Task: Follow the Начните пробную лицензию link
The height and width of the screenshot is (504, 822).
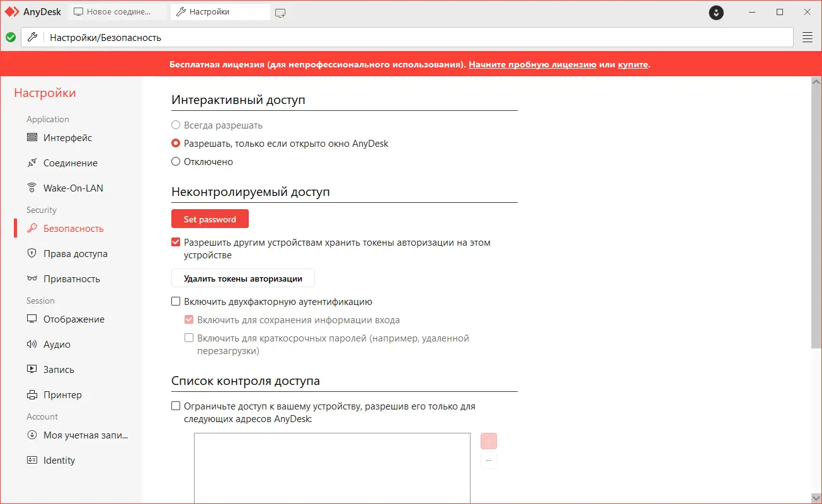Action: tap(532, 64)
